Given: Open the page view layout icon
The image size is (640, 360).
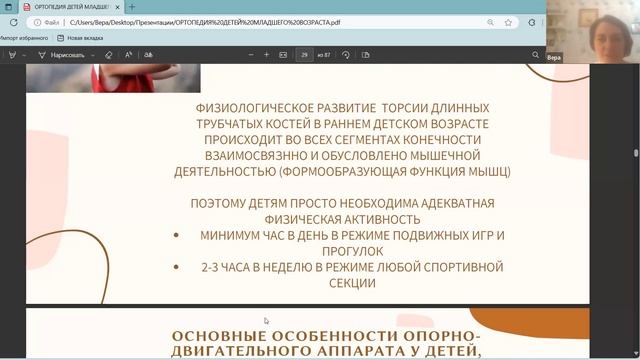Looking at the screenshot, I should 365,55.
